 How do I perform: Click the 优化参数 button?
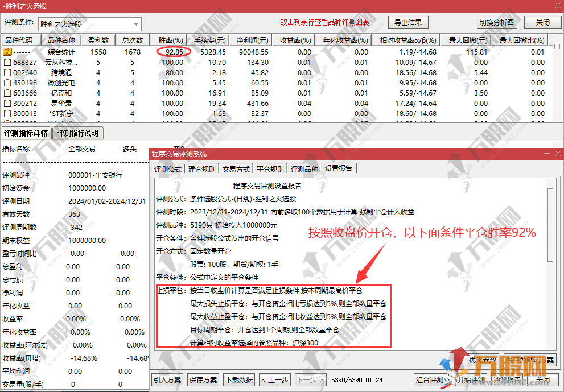point(483,360)
